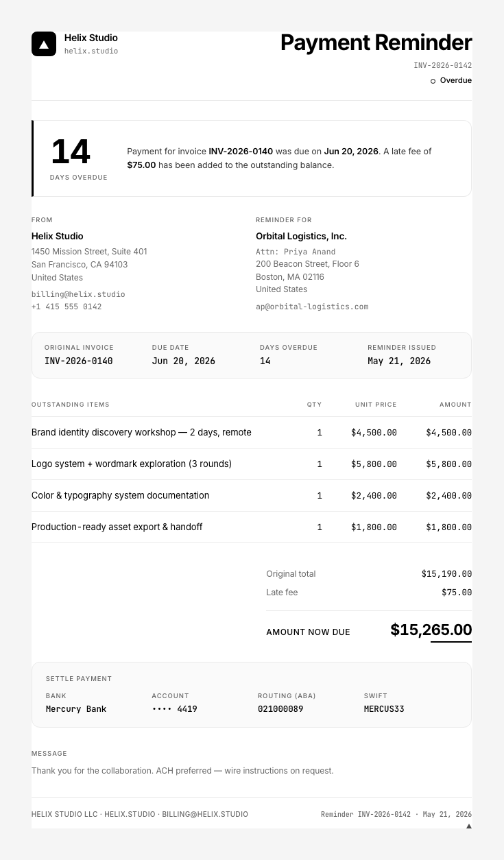Click the small triangle at the footer corner

tap(469, 826)
